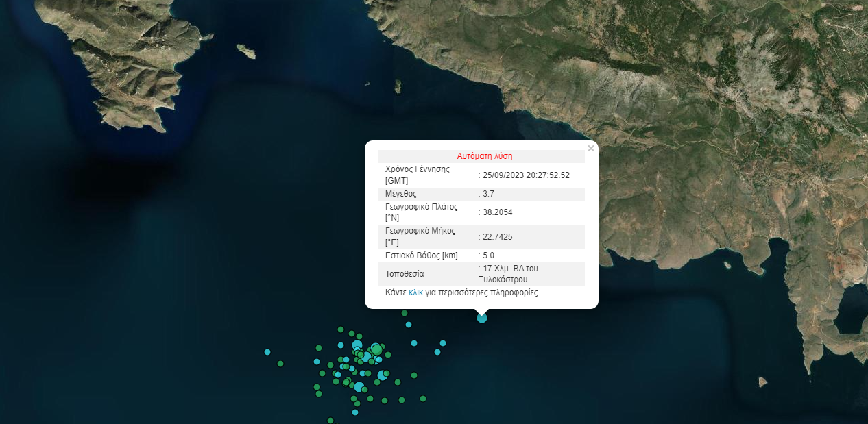Viewport: 868px width, 424px height.
Task: Click the small island near the top-left peninsula
Action: point(246,51)
